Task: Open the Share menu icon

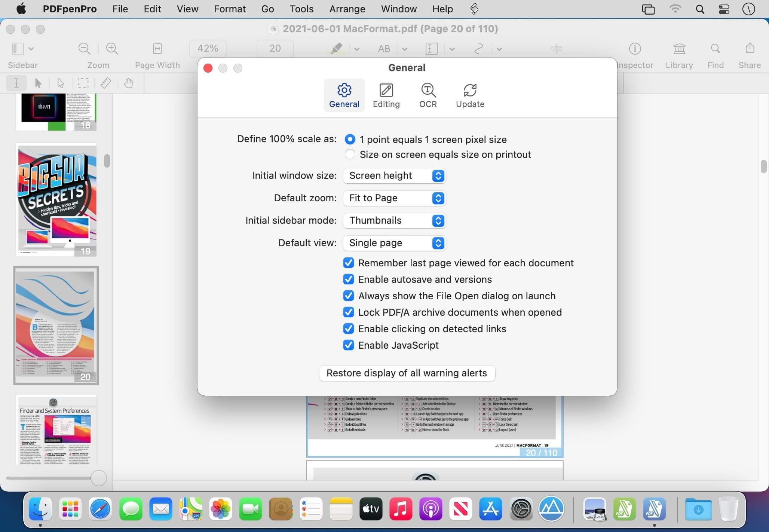Action: click(750, 48)
